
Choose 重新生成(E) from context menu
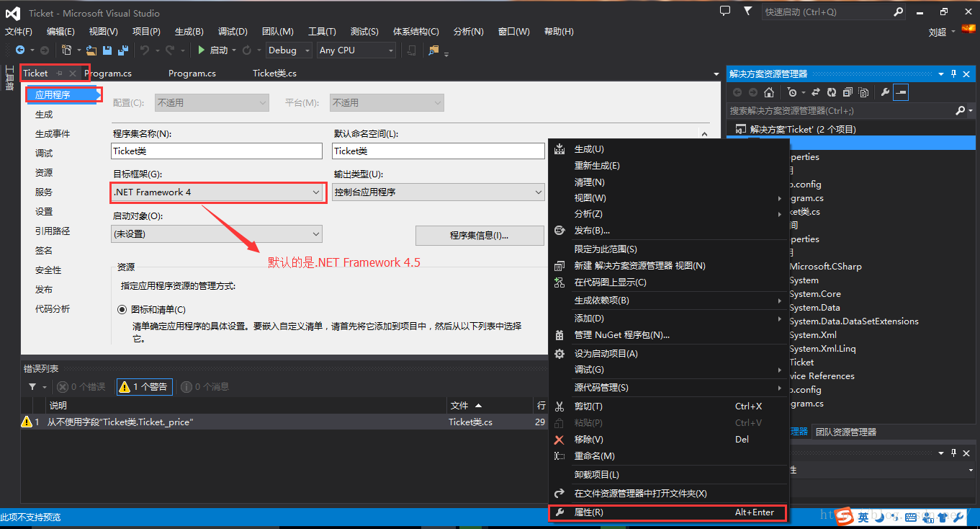click(669, 166)
